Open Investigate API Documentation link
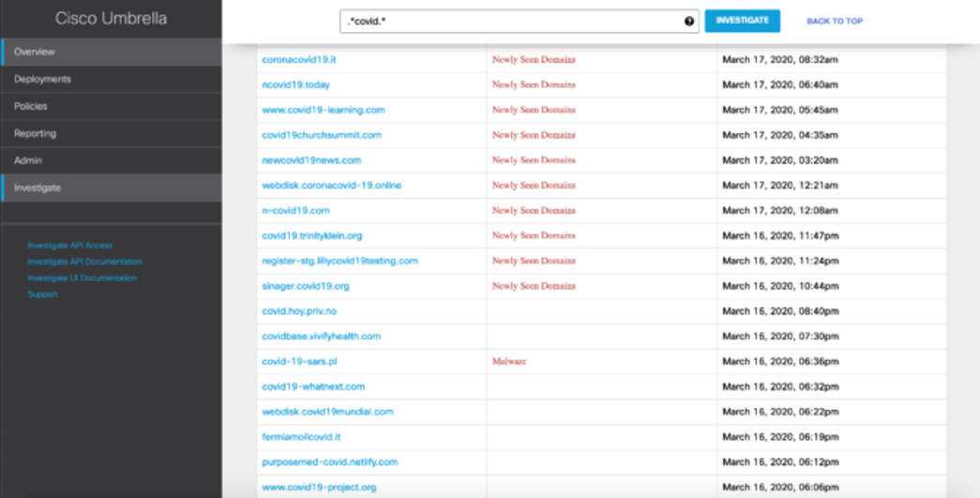The height and width of the screenshot is (498, 980). click(84, 262)
